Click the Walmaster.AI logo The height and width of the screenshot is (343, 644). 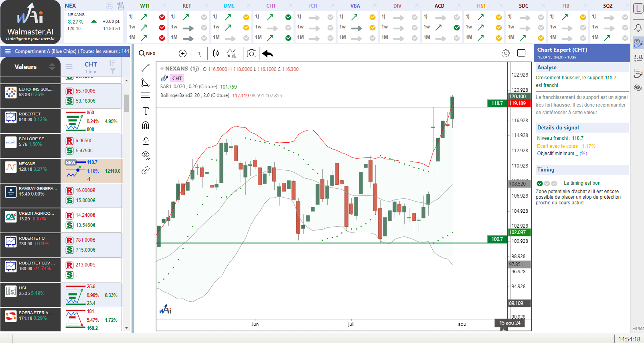(x=30, y=22)
